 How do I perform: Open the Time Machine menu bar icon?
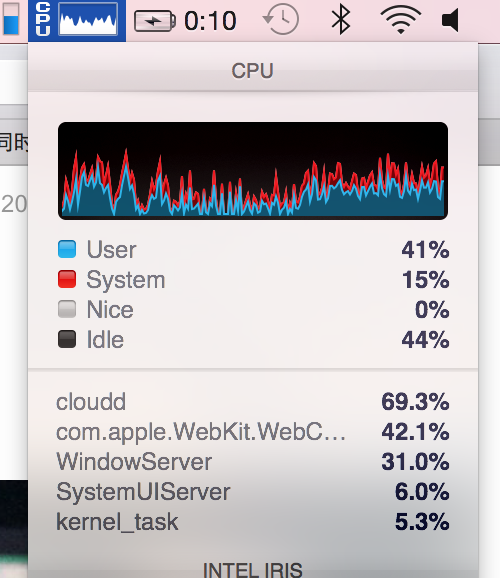click(x=281, y=20)
